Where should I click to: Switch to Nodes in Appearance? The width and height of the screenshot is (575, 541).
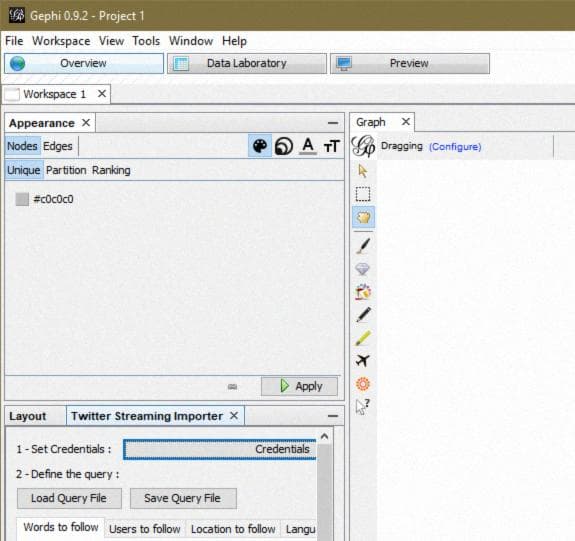pyautogui.click(x=22, y=146)
